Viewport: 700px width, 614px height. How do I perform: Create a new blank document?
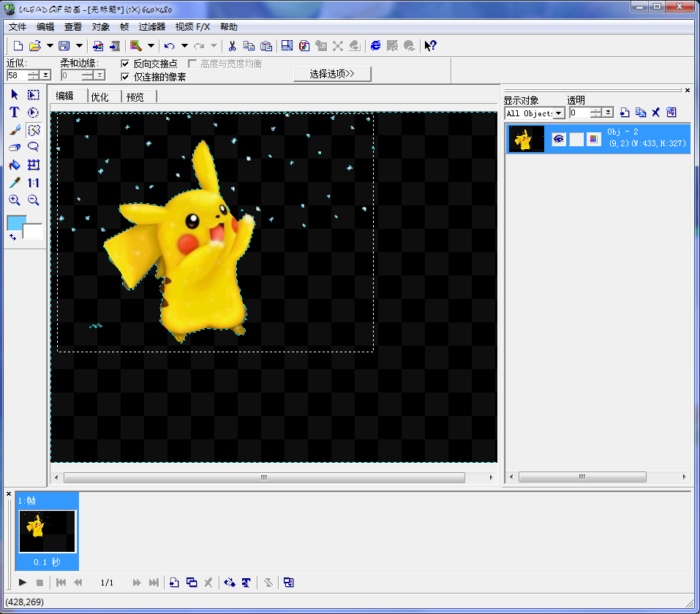[x=18, y=45]
